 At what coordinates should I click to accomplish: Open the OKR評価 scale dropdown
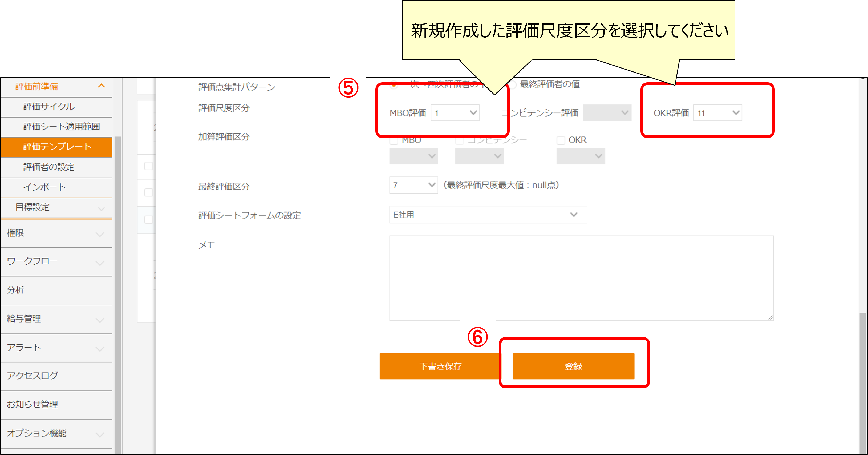[x=717, y=113]
